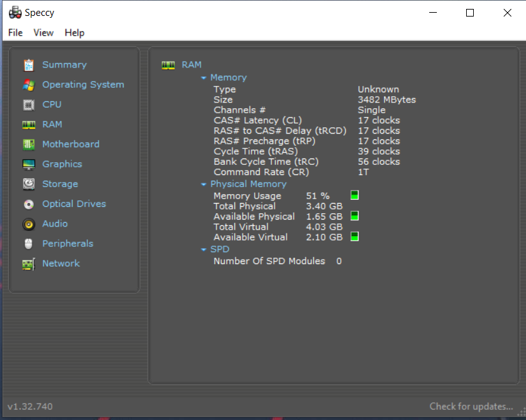Viewport: 526px width, 420px height.
Task: Select the Number Of SPD Modules row
Action: (x=278, y=261)
